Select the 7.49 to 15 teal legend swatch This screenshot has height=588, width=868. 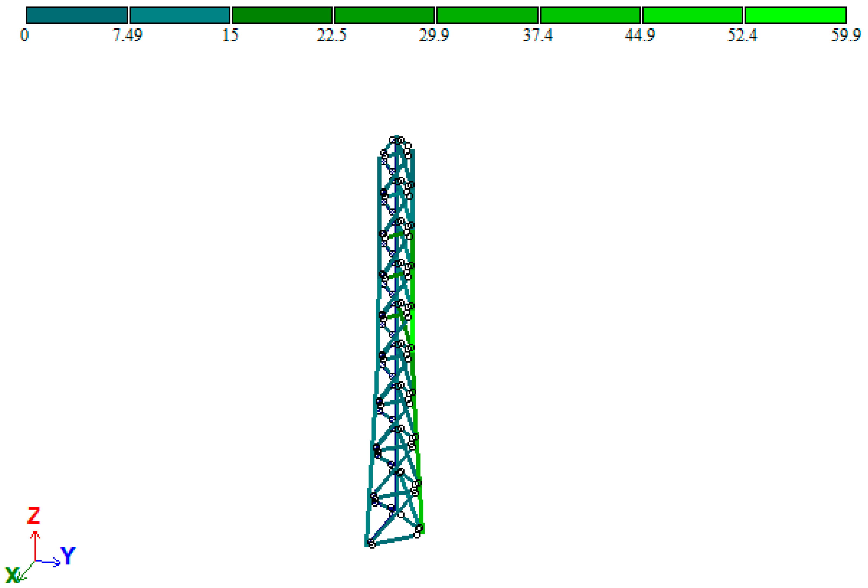point(180,15)
